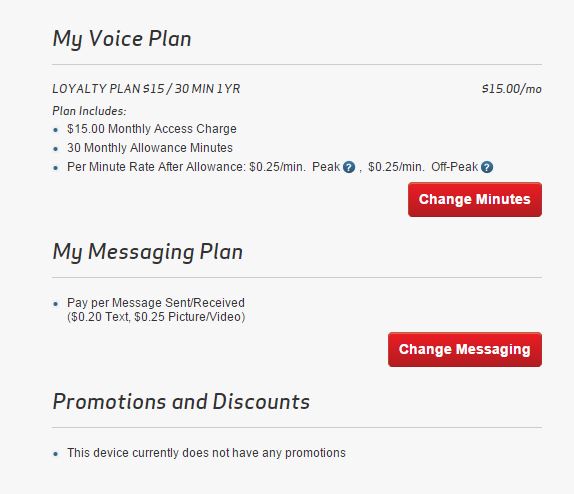
Task: Click the Per Minute Rate After Allowance text
Action: point(156,167)
